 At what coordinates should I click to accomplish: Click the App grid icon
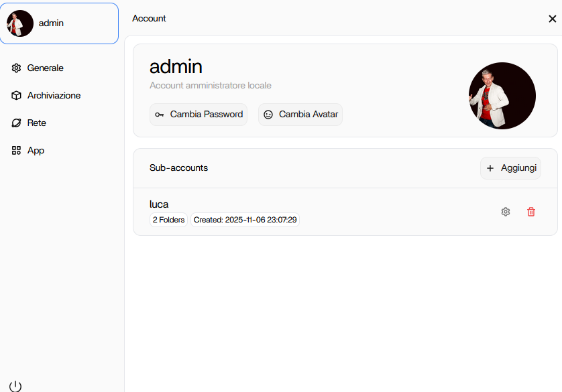click(x=17, y=151)
